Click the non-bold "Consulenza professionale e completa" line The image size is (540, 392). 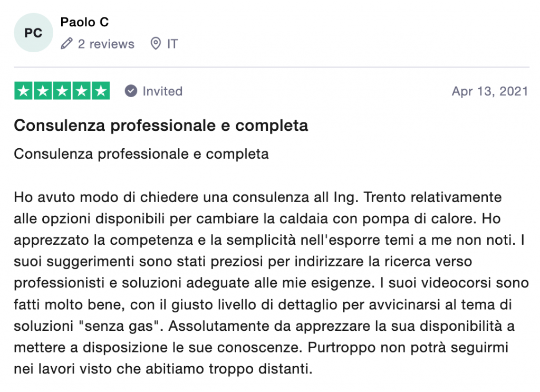(x=141, y=154)
